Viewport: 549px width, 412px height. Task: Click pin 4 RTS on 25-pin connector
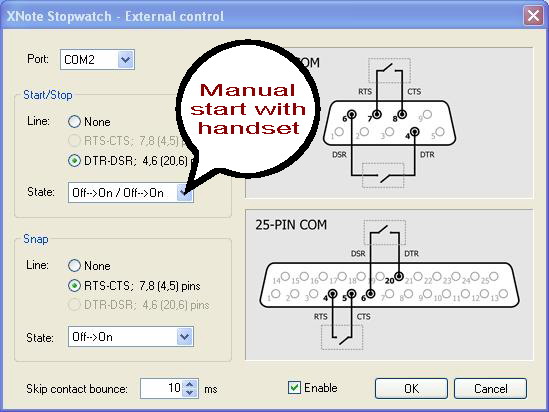pyautogui.click(x=333, y=294)
